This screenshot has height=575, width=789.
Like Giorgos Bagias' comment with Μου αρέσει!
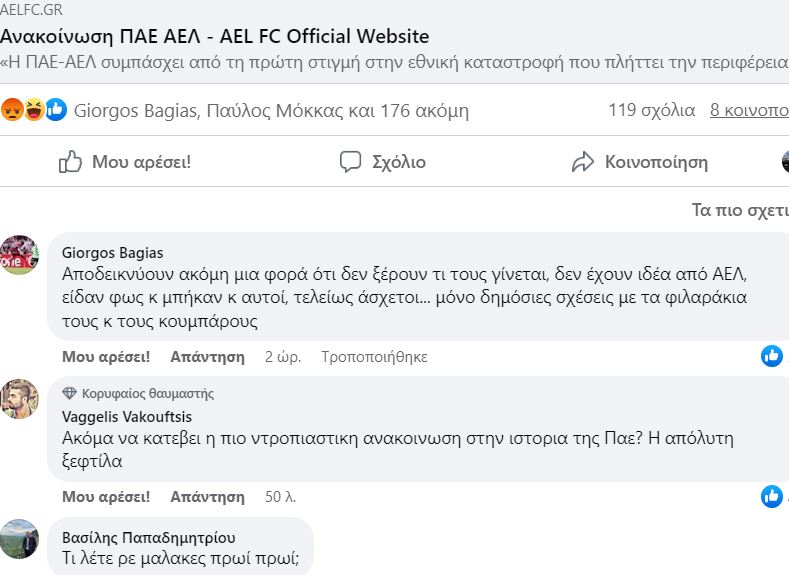(106, 356)
